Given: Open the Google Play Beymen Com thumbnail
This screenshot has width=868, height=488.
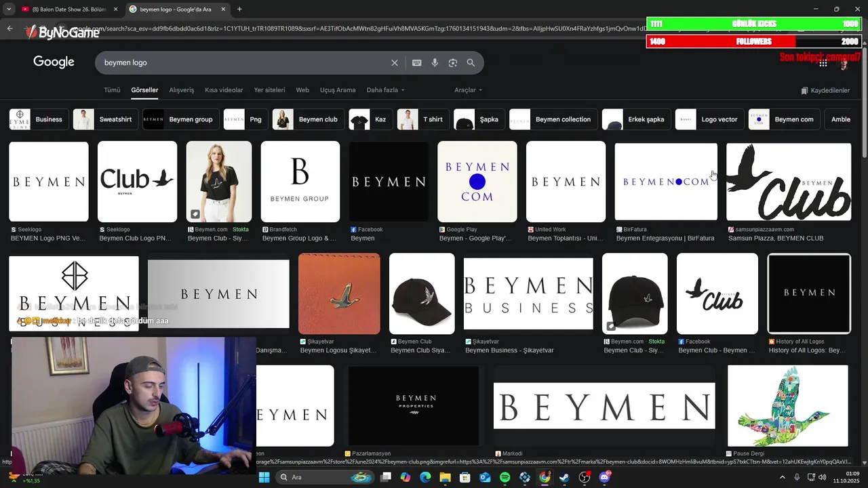Looking at the screenshot, I should [477, 182].
